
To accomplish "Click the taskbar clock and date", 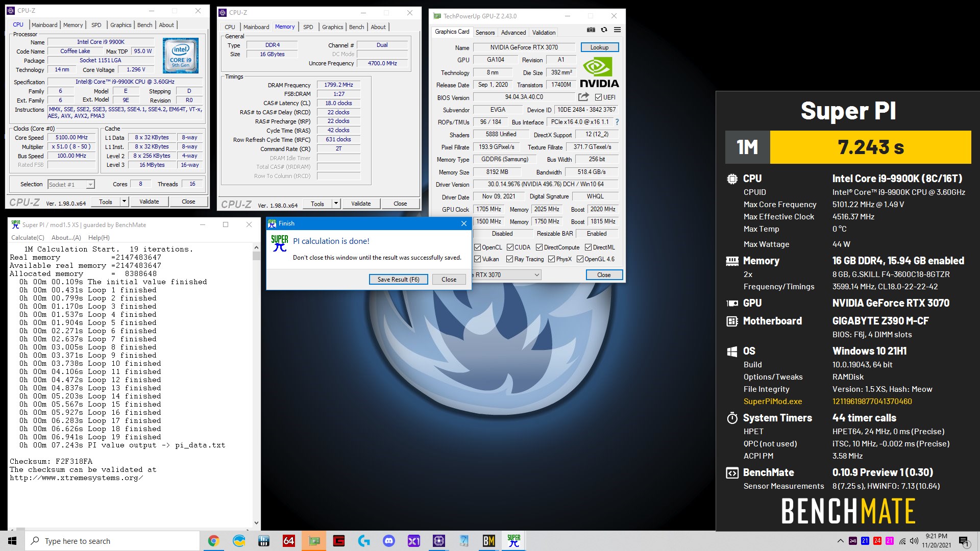I will pyautogui.click(x=936, y=541).
